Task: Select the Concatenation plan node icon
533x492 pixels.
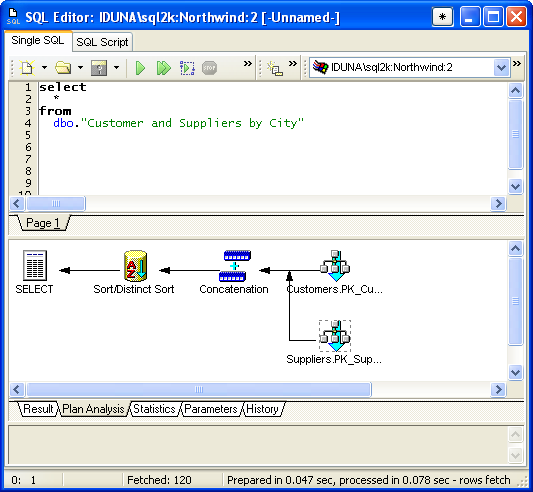Action: pos(234,266)
